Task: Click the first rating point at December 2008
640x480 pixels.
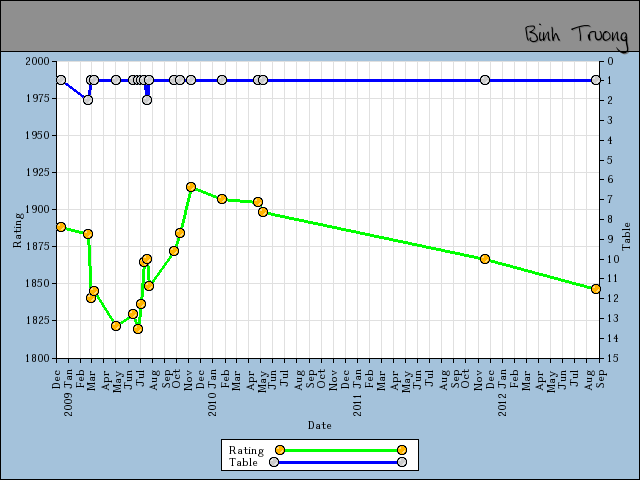Action: coord(61,227)
